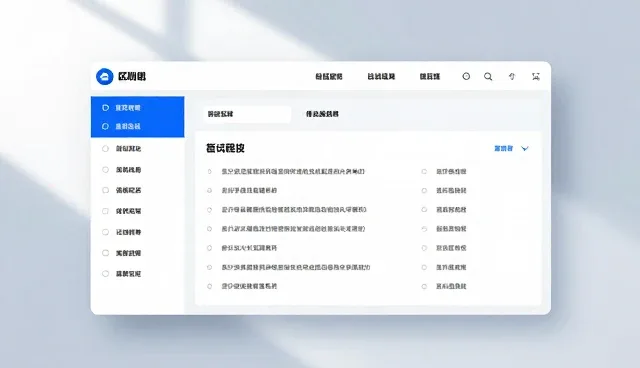
Task: Select the radio circle of the first long list row
Action: pyautogui.click(x=209, y=172)
